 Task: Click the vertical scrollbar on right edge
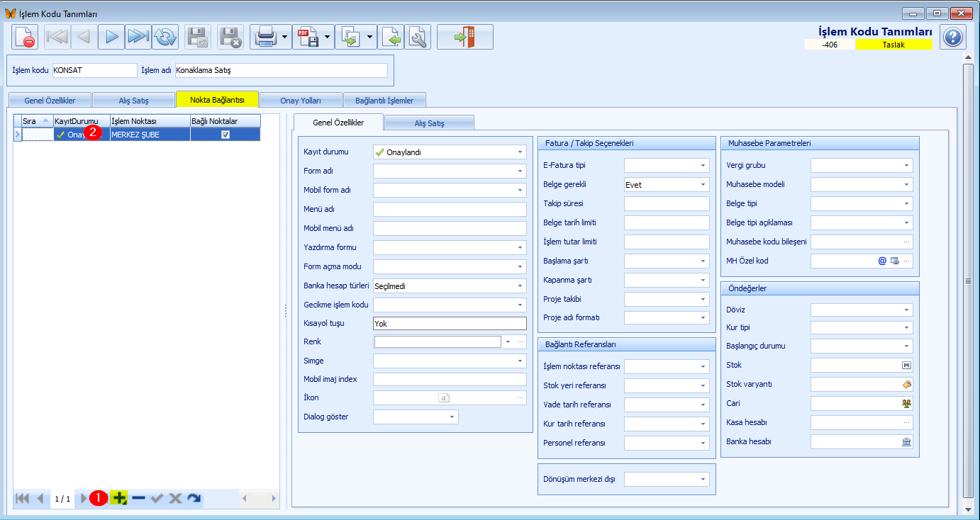pyautogui.click(x=968, y=280)
